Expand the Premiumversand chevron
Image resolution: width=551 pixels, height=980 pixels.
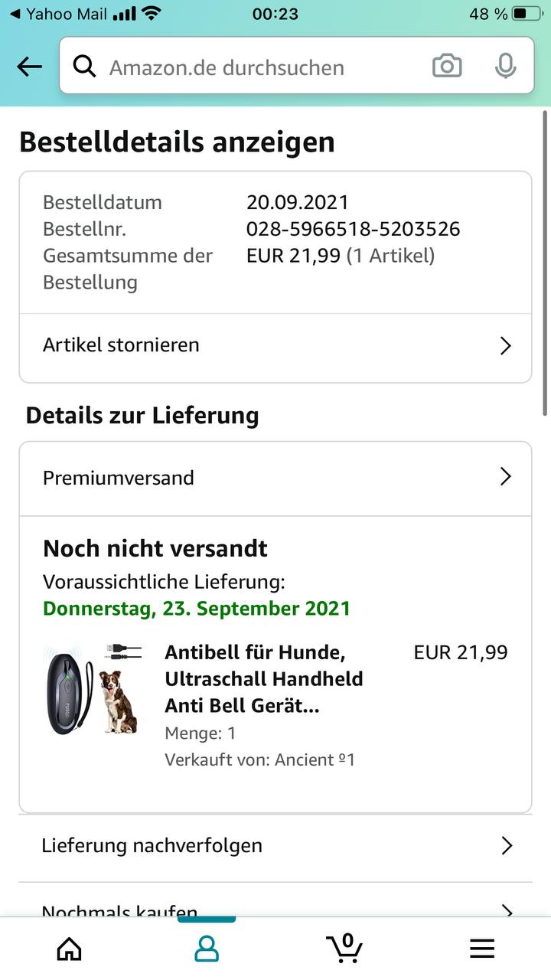[505, 477]
